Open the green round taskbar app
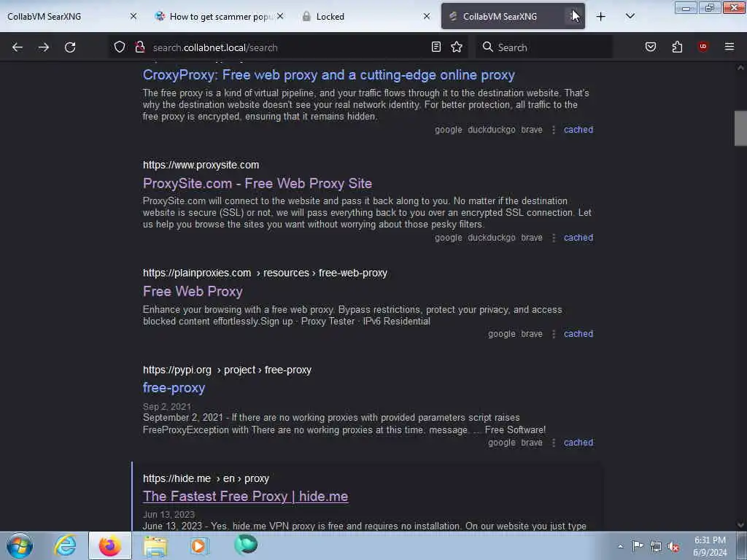This screenshot has width=747, height=560. [x=245, y=545]
